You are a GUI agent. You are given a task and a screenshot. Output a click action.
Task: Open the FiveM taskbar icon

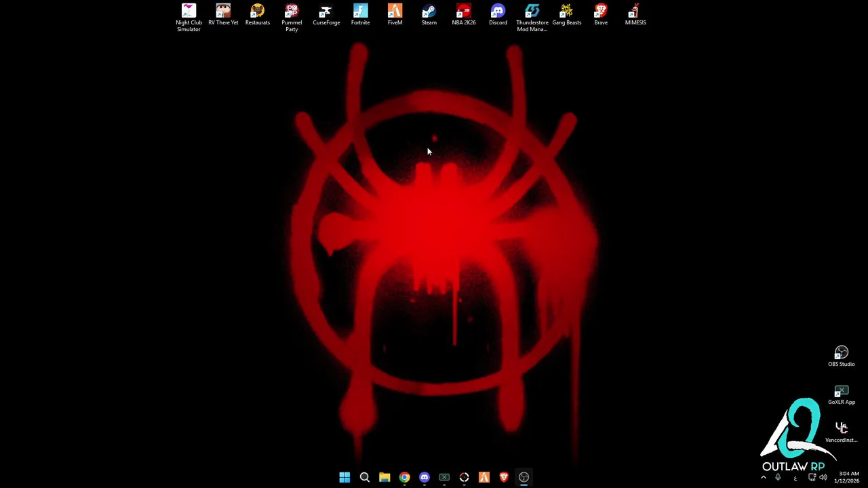coord(484,477)
